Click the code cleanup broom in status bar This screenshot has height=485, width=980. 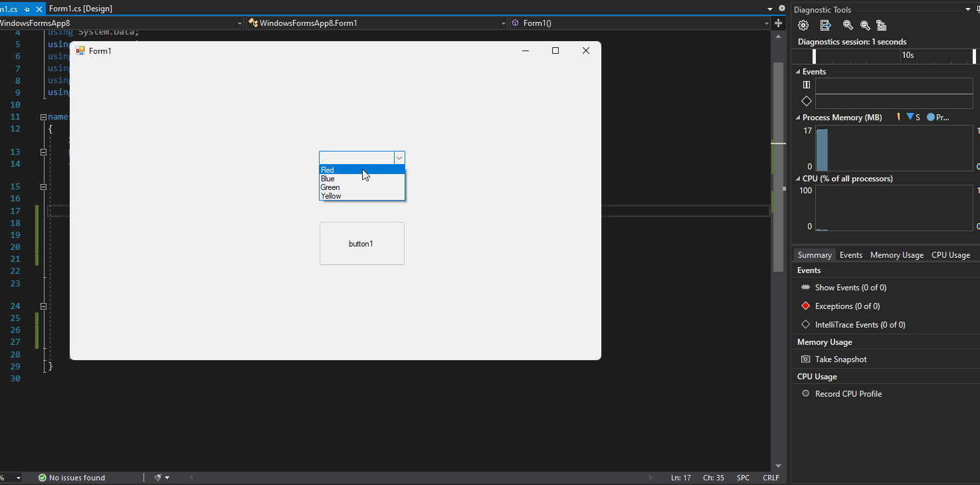157,477
